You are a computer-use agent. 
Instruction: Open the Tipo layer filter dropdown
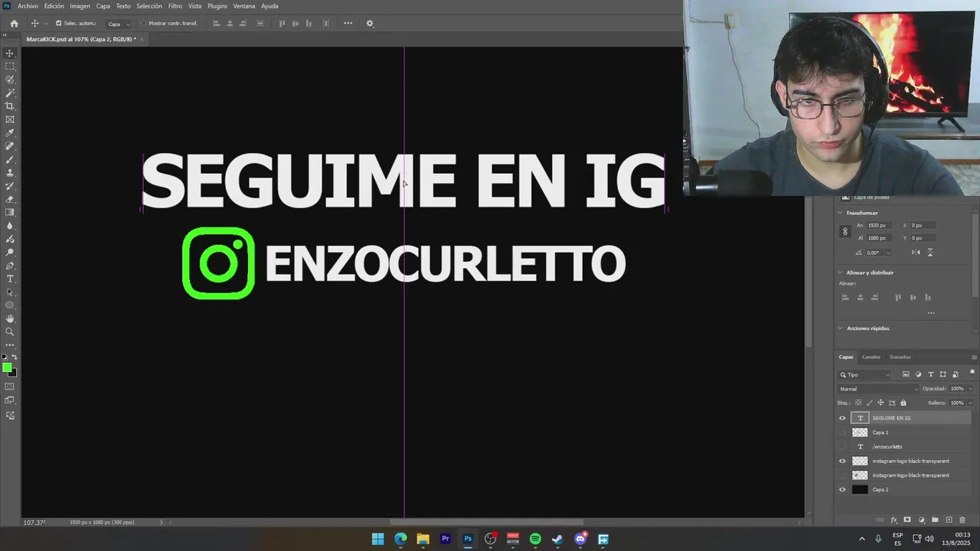click(865, 375)
